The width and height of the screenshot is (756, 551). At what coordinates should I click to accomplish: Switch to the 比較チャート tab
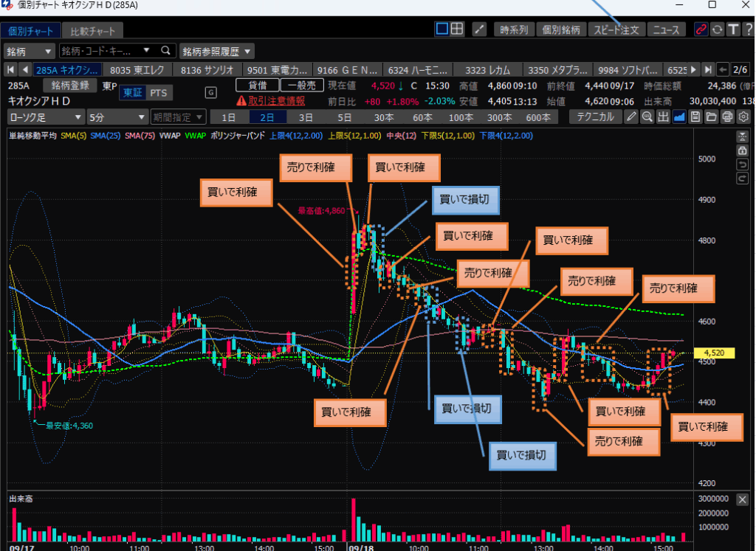(92, 31)
